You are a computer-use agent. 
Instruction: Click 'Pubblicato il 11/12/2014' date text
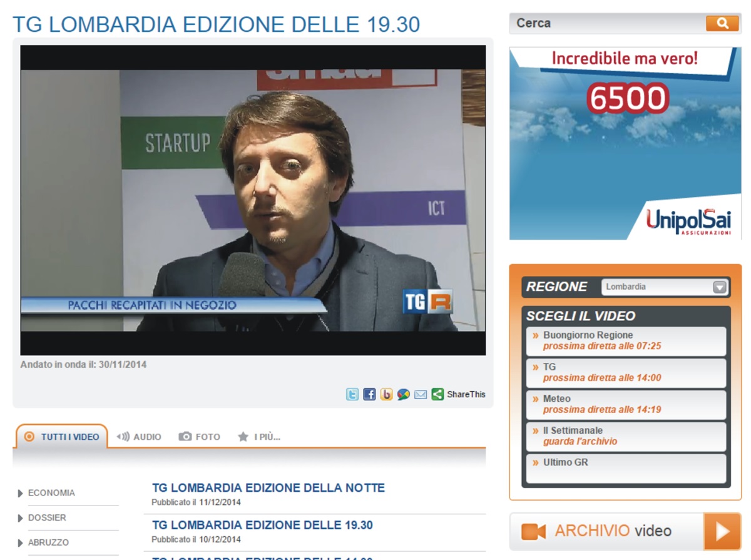(x=196, y=502)
